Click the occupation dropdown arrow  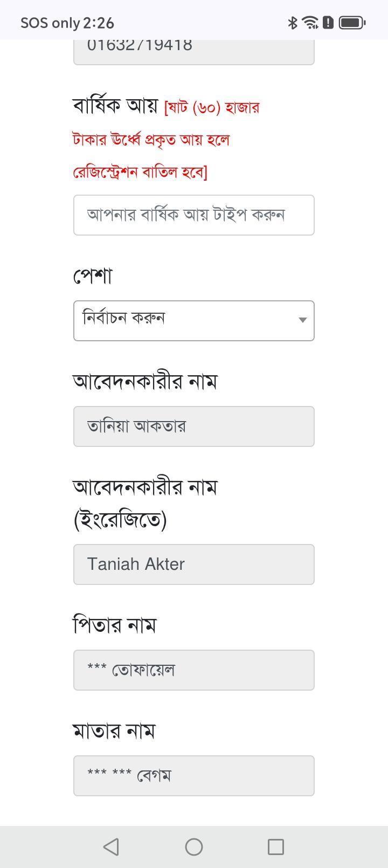tap(303, 320)
